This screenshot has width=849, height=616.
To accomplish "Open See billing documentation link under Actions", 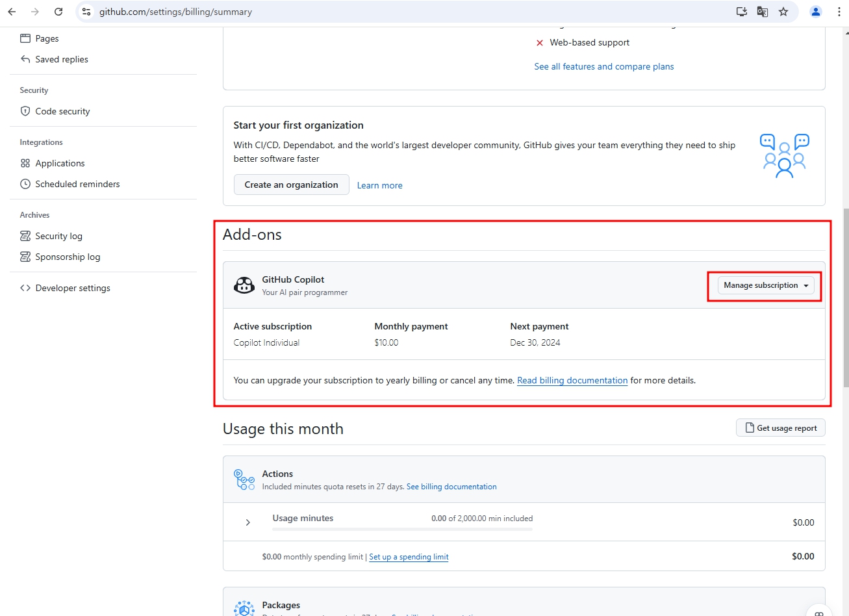I will pyautogui.click(x=451, y=487).
